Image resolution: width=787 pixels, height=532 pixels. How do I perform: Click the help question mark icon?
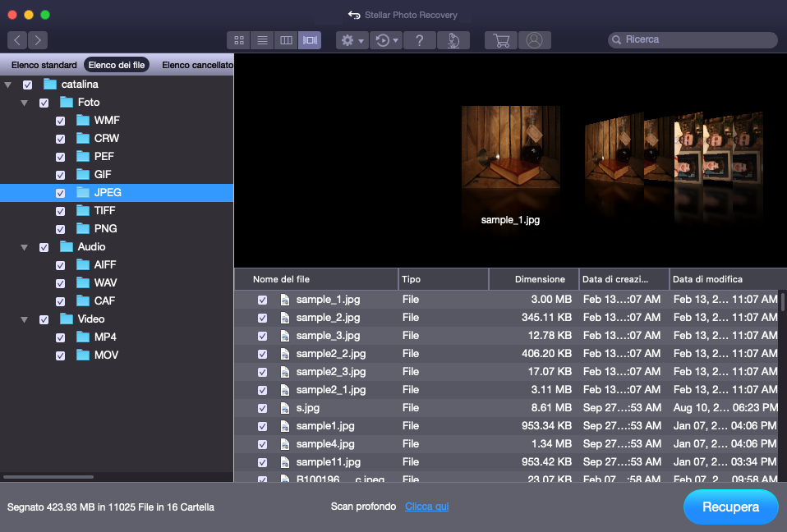[419, 40]
